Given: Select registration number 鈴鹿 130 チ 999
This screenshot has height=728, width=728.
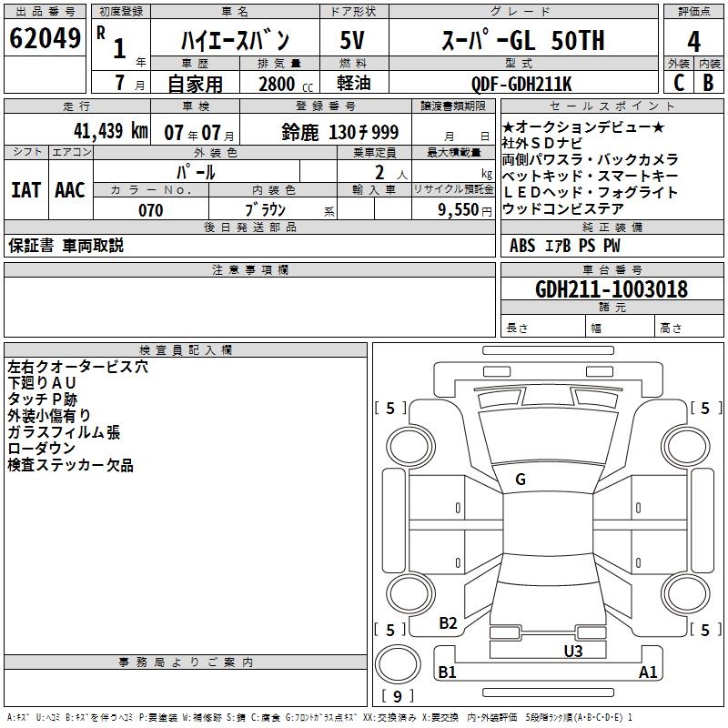Looking at the screenshot, I should click(x=339, y=132).
